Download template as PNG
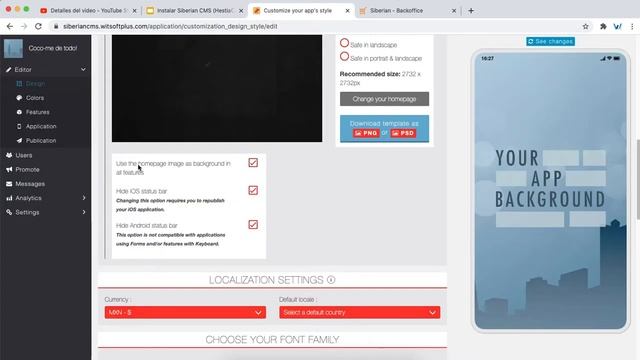Screen dimensions: 640x360 pyautogui.click(x=366, y=133)
